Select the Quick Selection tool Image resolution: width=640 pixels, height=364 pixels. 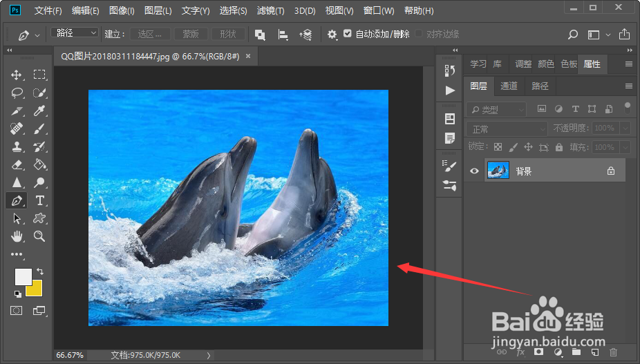pos(39,93)
